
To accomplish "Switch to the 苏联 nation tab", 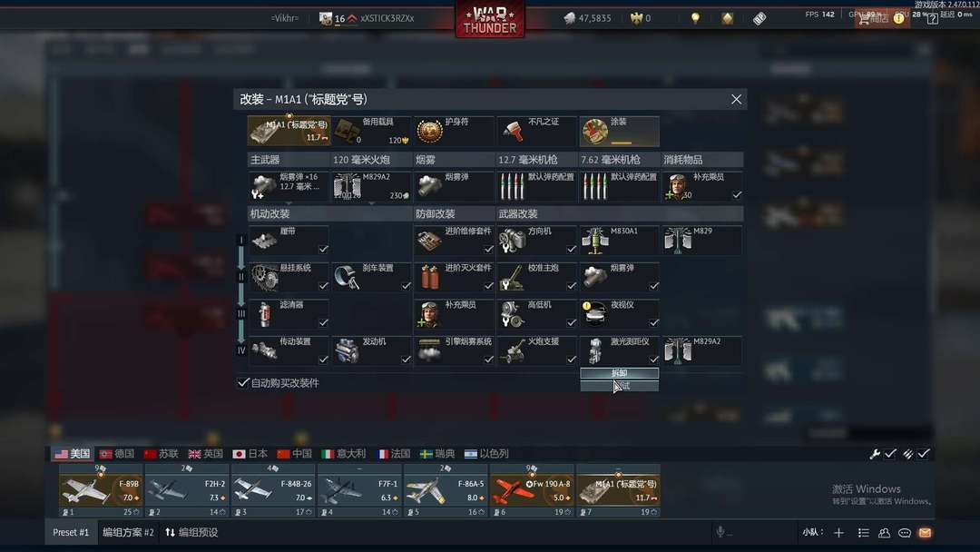I will tap(162, 454).
